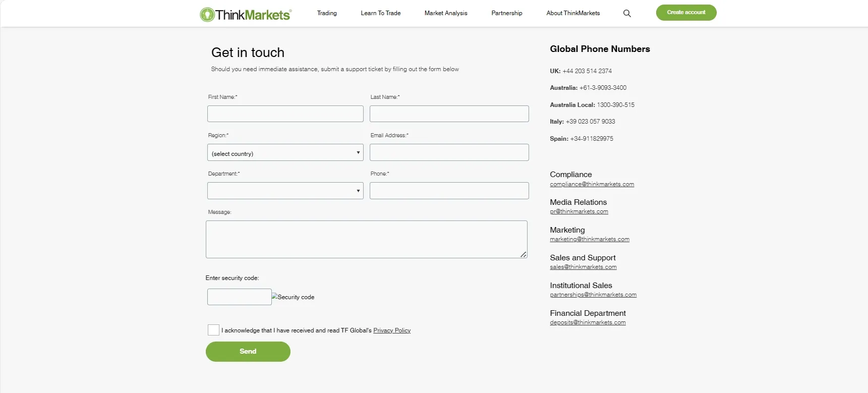
Task: Expand the Region country dropdown
Action: coord(285,152)
